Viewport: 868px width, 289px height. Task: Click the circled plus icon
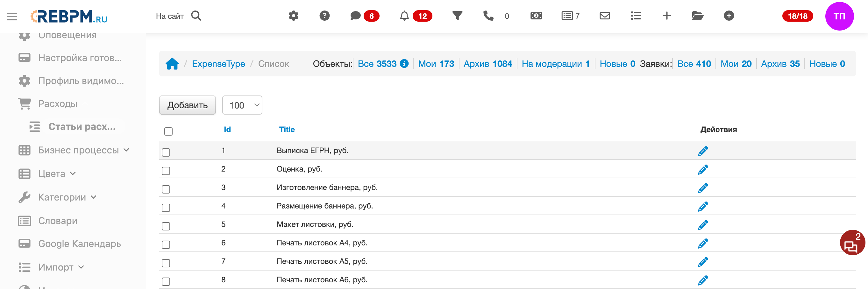click(x=729, y=16)
